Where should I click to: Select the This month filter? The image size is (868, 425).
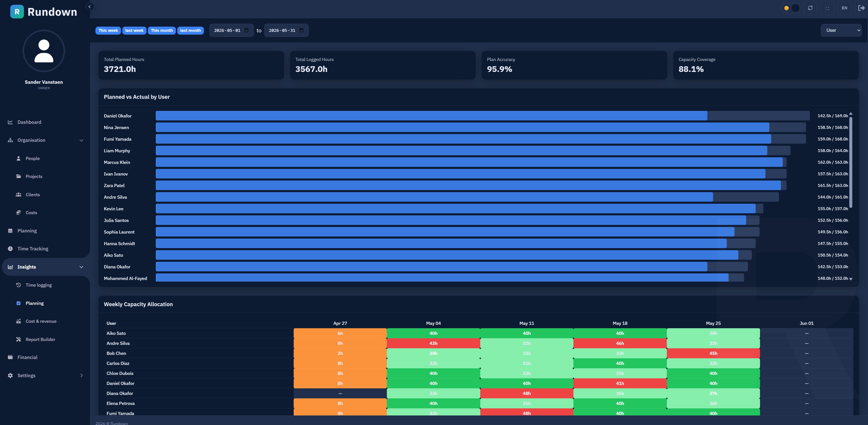[162, 31]
